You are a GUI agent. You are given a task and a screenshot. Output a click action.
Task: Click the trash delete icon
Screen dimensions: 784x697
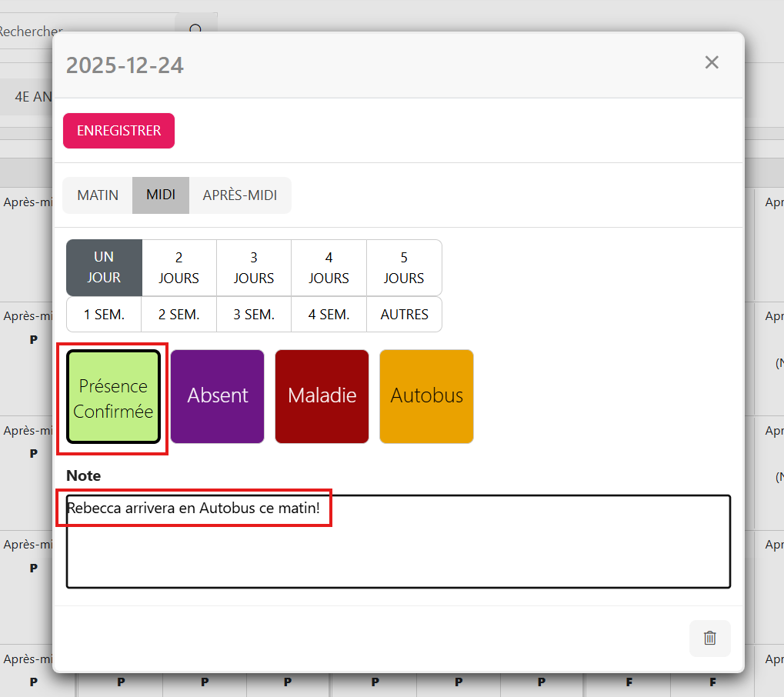click(x=709, y=638)
